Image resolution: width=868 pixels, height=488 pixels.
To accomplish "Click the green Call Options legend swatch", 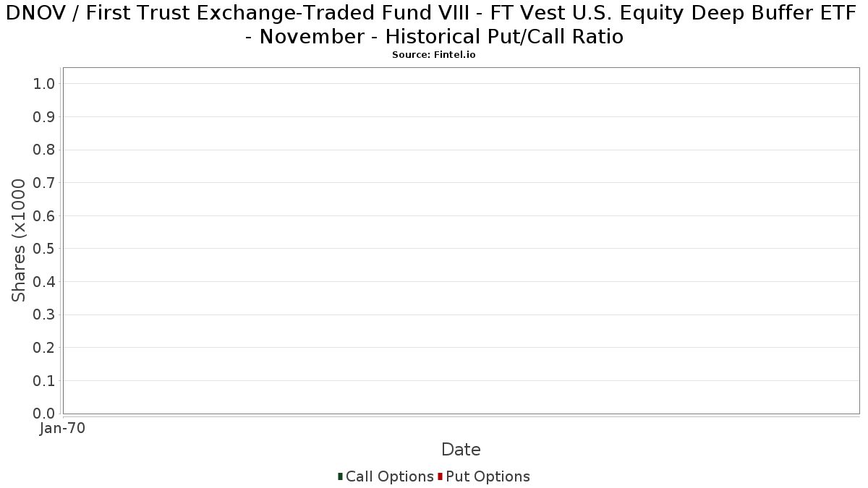I will click(340, 476).
